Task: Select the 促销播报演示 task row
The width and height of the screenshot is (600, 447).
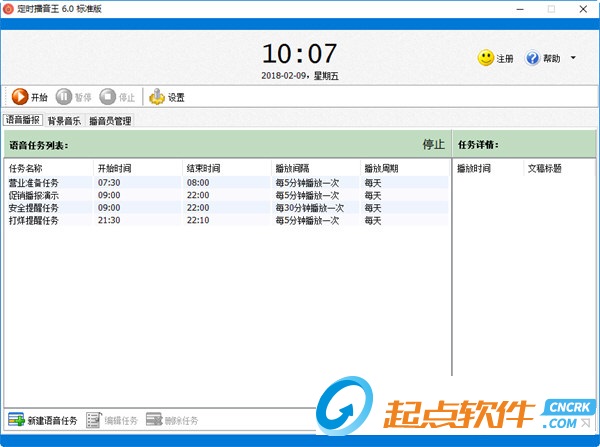Action: click(x=227, y=196)
